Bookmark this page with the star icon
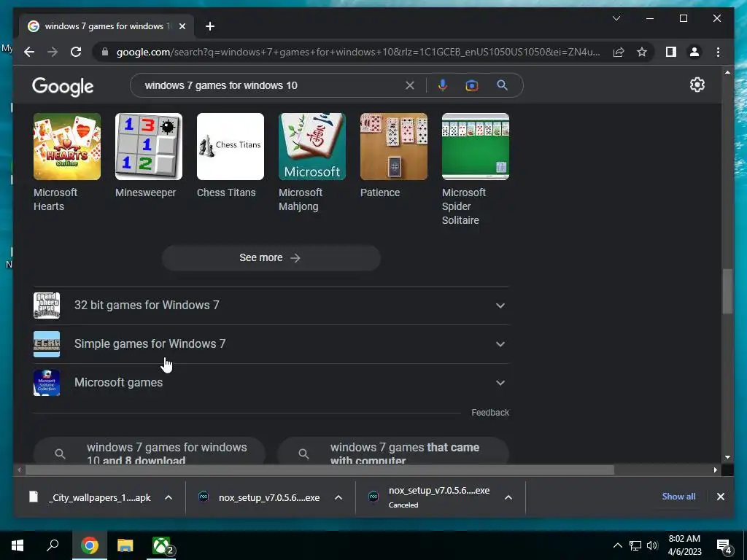 642,52
